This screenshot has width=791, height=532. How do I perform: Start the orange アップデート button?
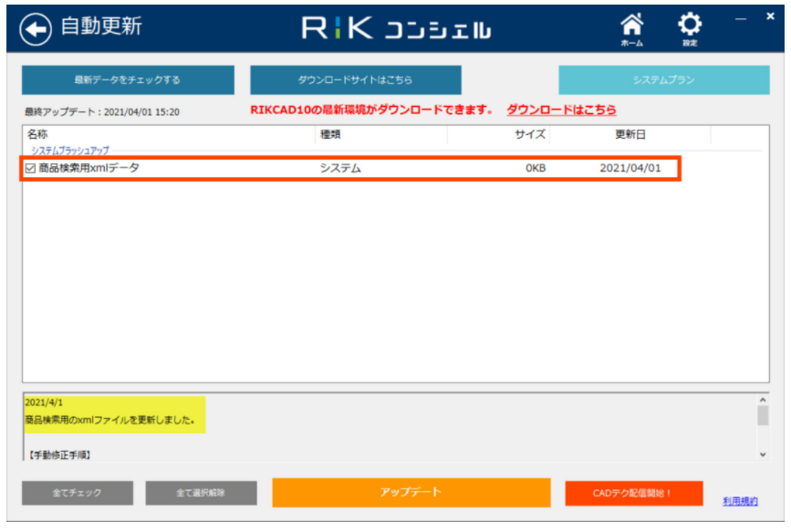click(411, 492)
